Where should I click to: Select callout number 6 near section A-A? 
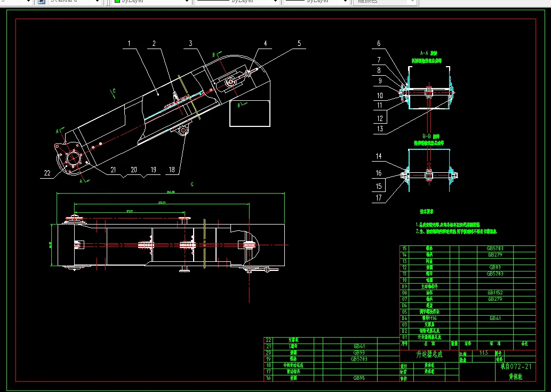(x=379, y=43)
